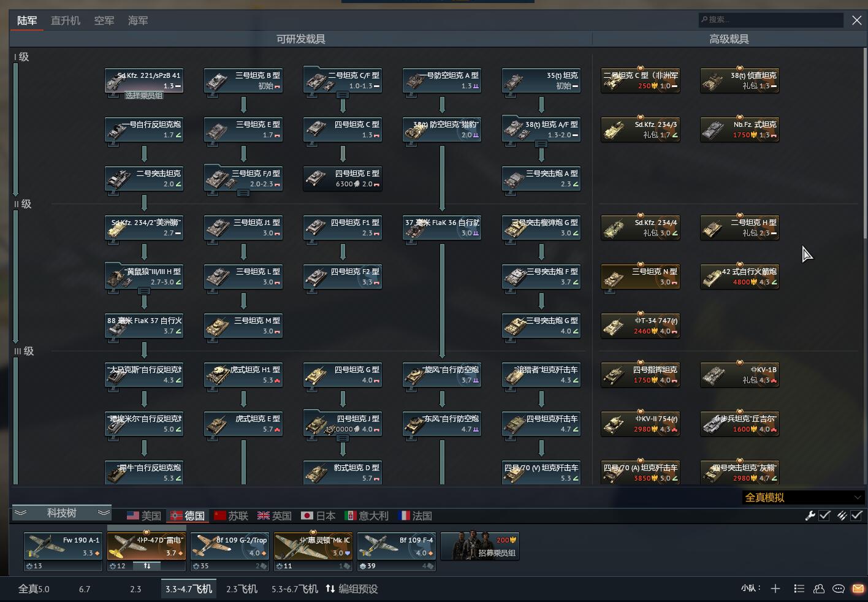Select the premium T-34 747(r) card
Screen dimensions: 868x602
tap(641, 326)
